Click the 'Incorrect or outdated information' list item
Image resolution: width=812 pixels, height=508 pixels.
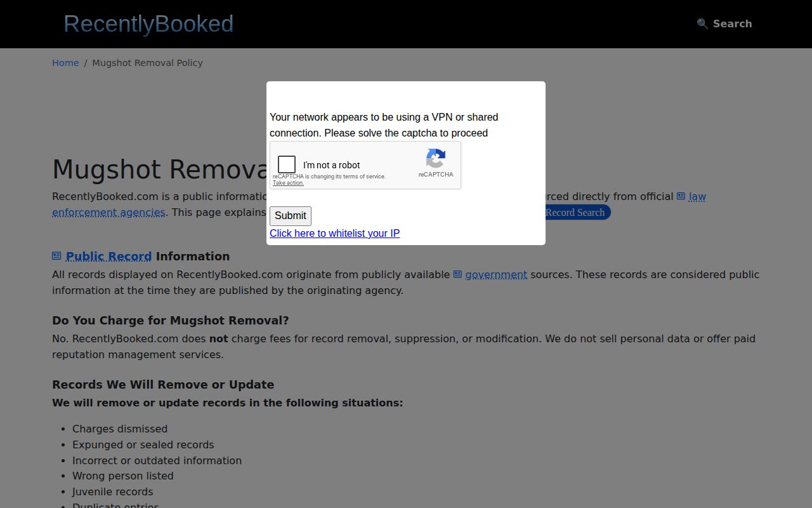[157, 461]
